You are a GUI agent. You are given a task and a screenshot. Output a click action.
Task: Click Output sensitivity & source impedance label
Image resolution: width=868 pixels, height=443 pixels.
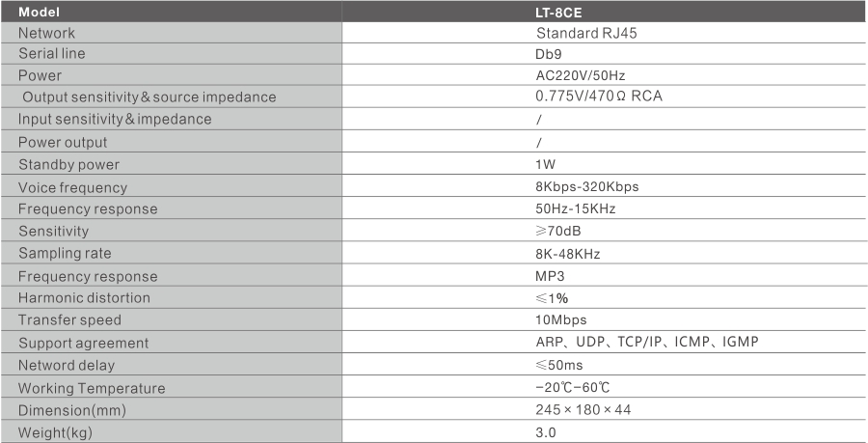(x=149, y=97)
